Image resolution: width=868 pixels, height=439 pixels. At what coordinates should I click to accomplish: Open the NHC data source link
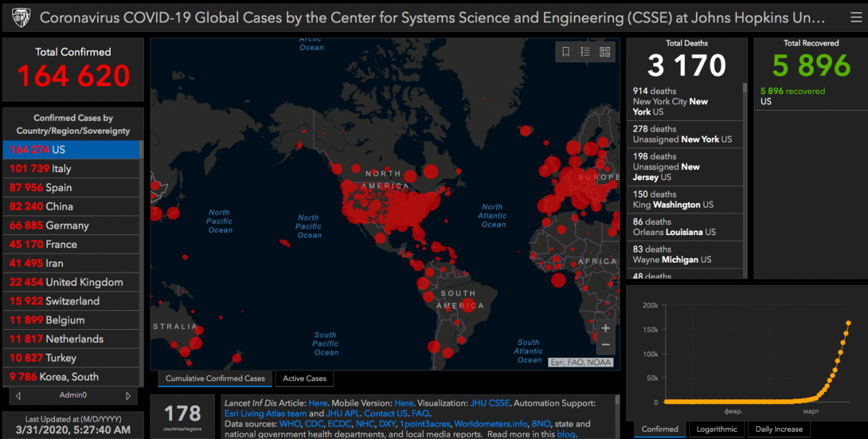click(366, 424)
